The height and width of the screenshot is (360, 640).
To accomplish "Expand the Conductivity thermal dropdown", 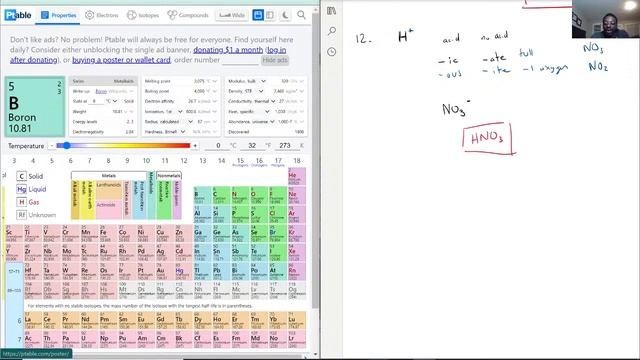I will 273,101.
